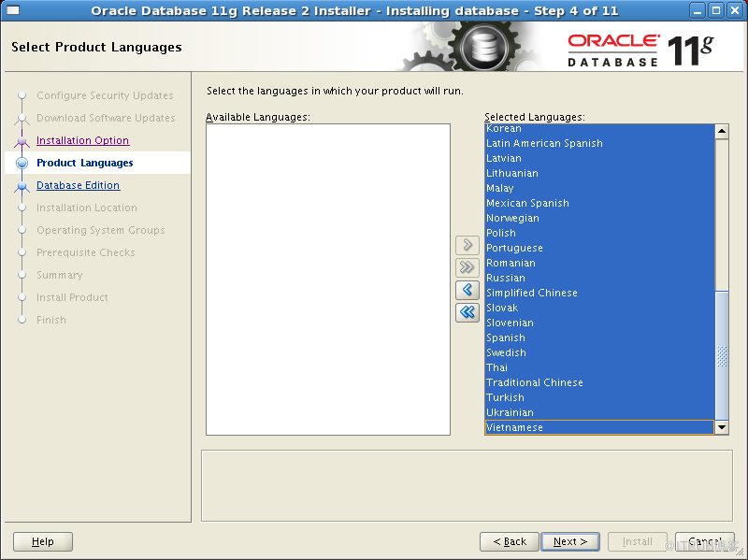Close the Oracle installer window
The width and height of the screenshot is (748, 560).
click(735, 10)
